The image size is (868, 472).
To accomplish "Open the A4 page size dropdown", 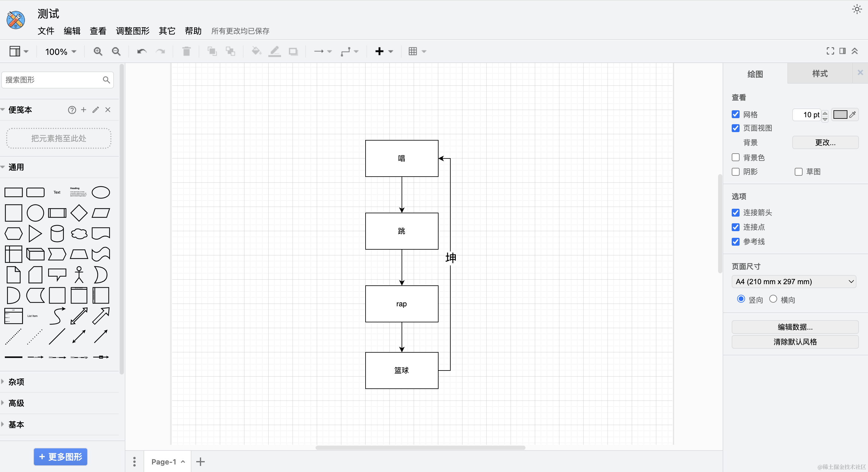I will pos(793,281).
